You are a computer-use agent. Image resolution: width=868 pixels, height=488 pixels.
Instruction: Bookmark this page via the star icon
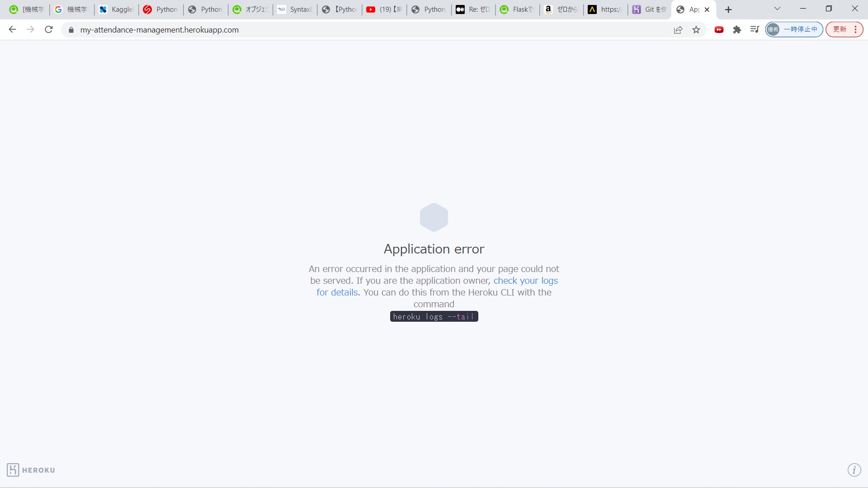tap(696, 29)
